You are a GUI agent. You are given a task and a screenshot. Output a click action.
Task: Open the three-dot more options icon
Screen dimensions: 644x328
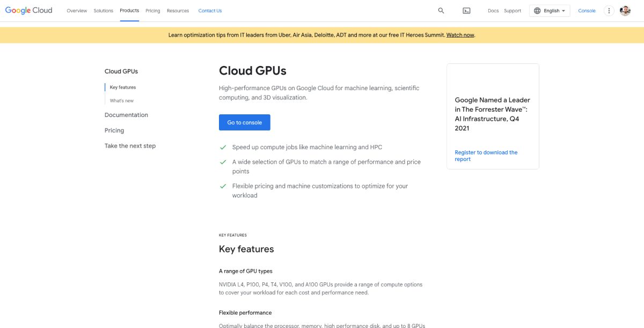609,10
